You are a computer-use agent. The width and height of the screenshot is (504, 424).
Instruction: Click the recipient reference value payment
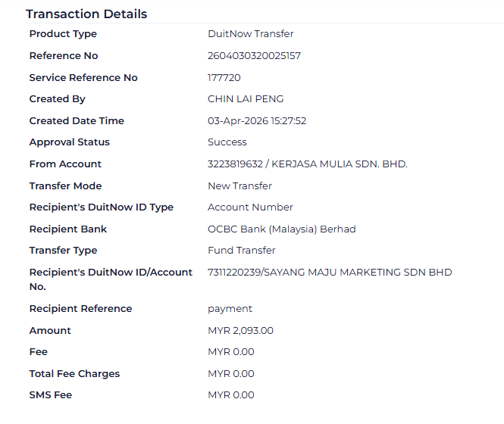pyautogui.click(x=230, y=309)
